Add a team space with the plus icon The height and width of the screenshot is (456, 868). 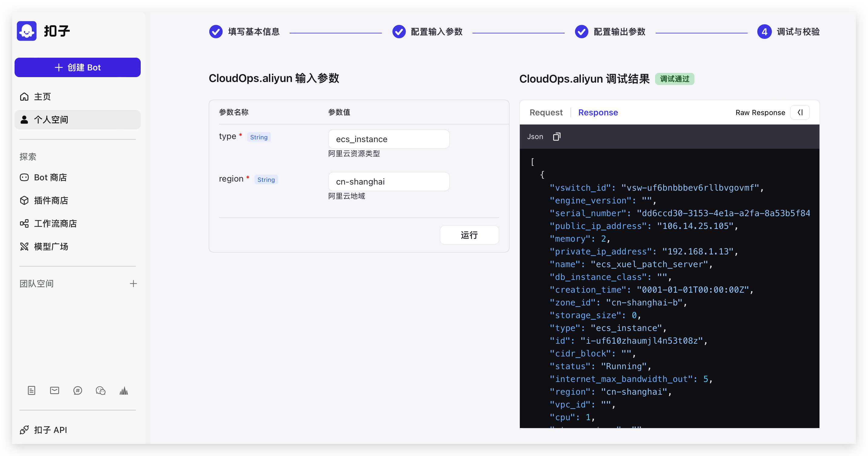coord(133,284)
